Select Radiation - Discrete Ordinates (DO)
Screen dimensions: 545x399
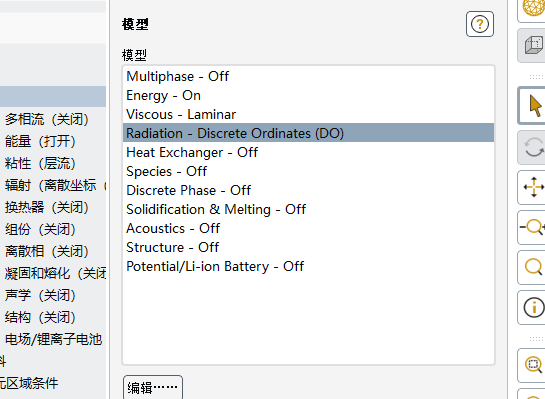(x=308, y=133)
